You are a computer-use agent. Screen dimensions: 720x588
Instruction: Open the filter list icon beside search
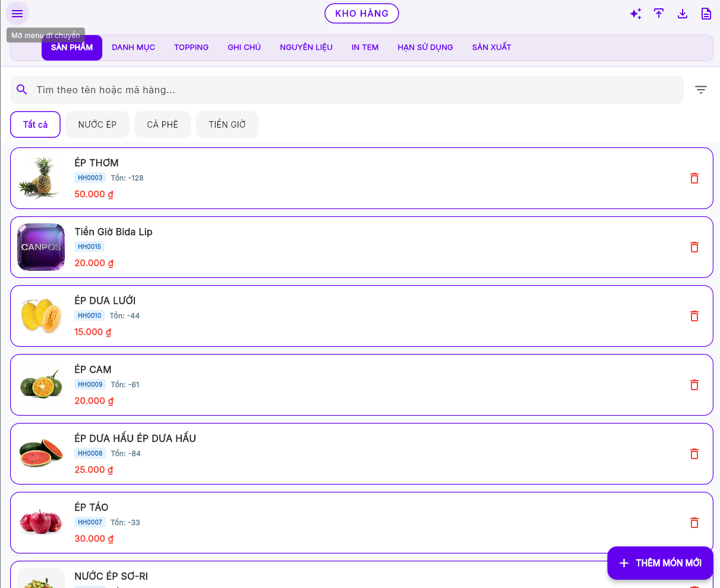pyautogui.click(x=701, y=90)
